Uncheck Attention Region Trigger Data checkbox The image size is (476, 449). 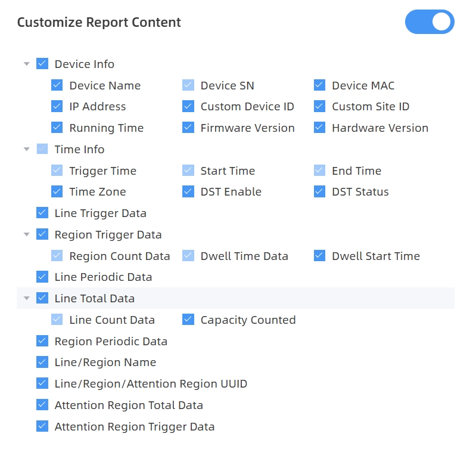coord(42,426)
